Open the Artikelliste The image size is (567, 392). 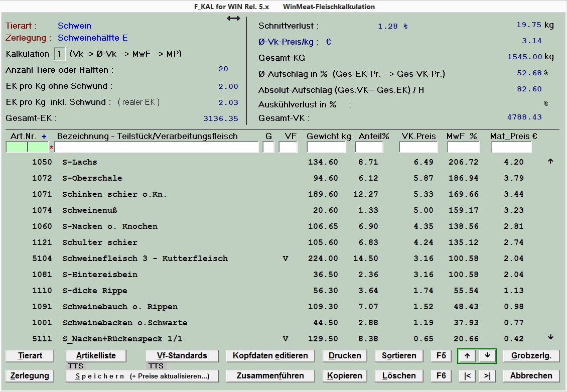[96, 356]
